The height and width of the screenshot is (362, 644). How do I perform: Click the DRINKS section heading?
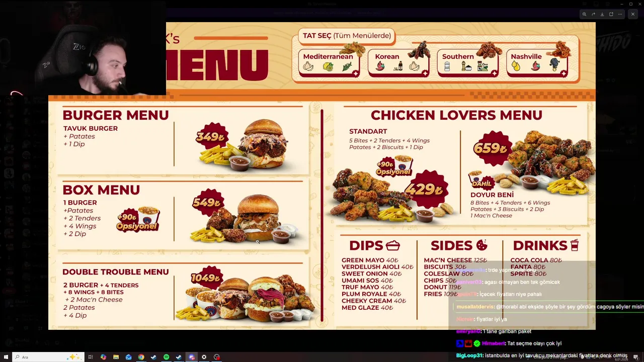coord(546,245)
